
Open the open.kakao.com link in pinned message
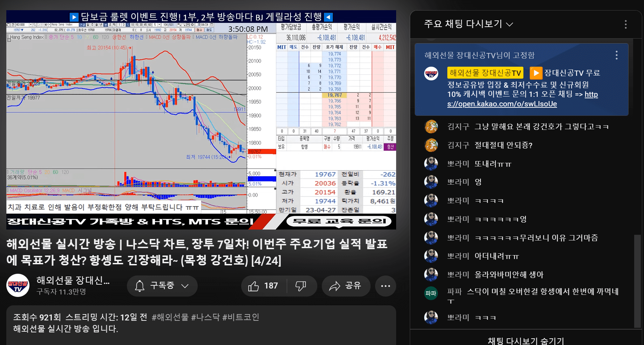click(x=522, y=99)
